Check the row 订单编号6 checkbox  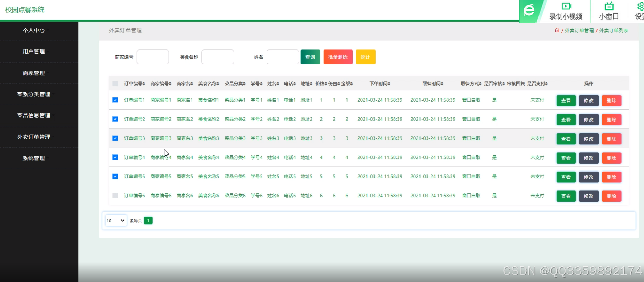point(115,196)
